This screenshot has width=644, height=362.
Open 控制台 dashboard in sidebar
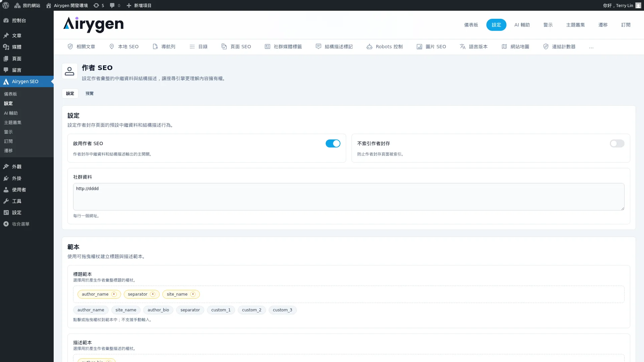coord(27,20)
